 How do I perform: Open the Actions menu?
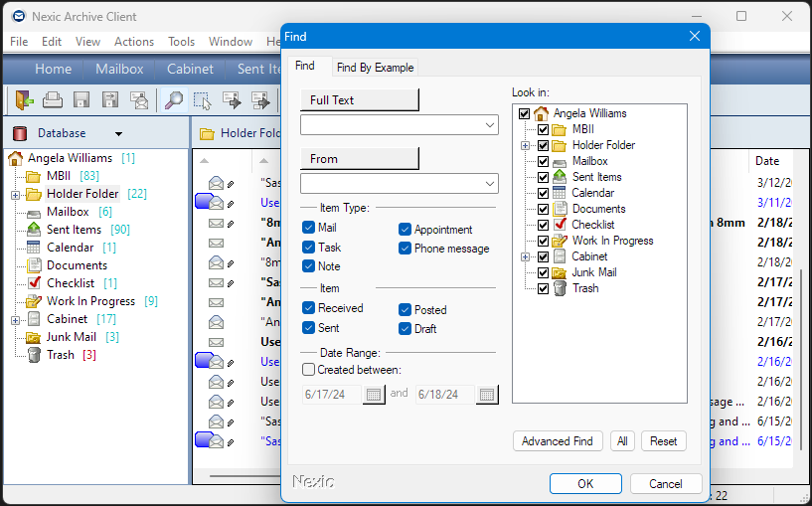[134, 42]
